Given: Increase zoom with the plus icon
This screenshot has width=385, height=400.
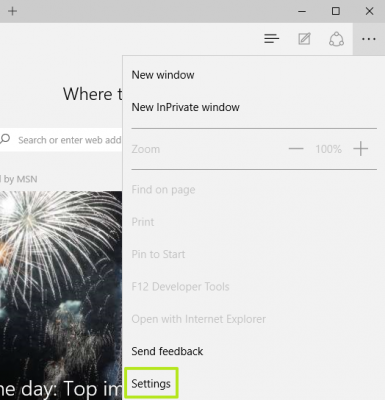Looking at the screenshot, I should click(x=361, y=149).
